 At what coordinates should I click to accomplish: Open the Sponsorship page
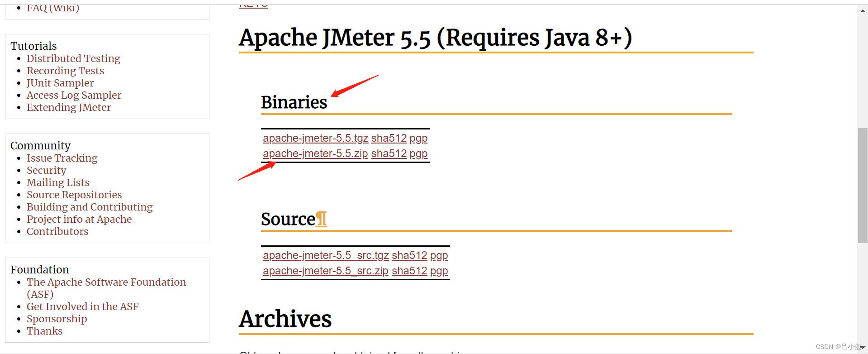click(x=57, y=319)
